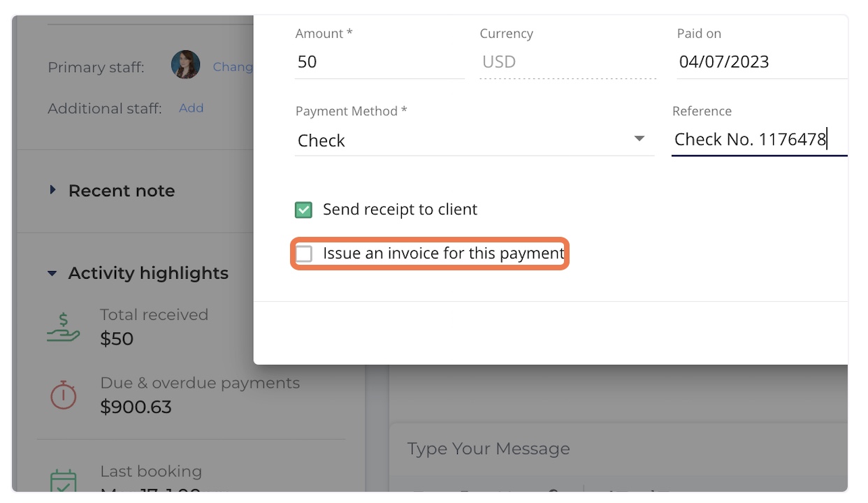This screenshot has width=868, height=503.
Task: Click the Total received hand-and-dollar icon
Action: [64, 327]
